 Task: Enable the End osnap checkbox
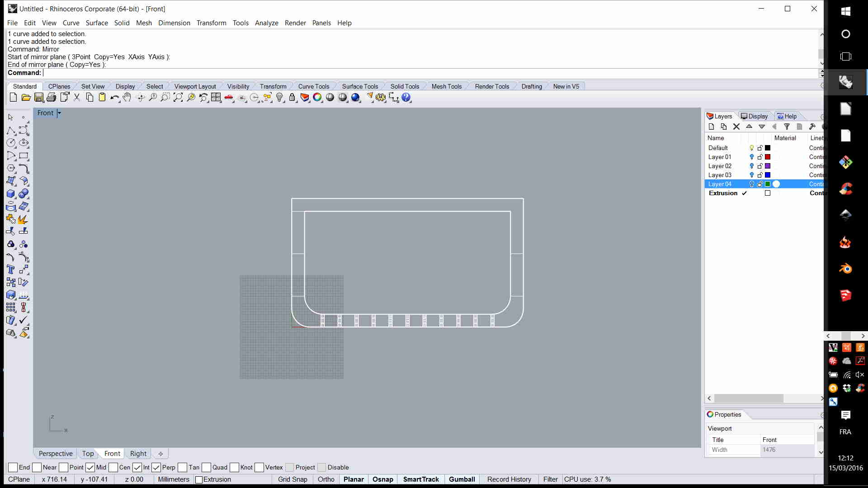[x=13, y=467]
